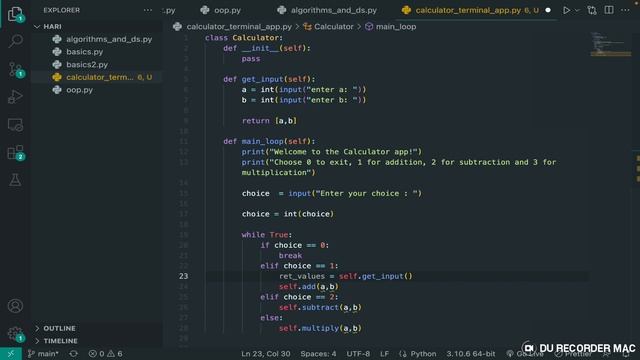This screenshot has height=360, width=640.
Task: Click 'return [a,b]' code line
Action: click(x=269, y=121)
